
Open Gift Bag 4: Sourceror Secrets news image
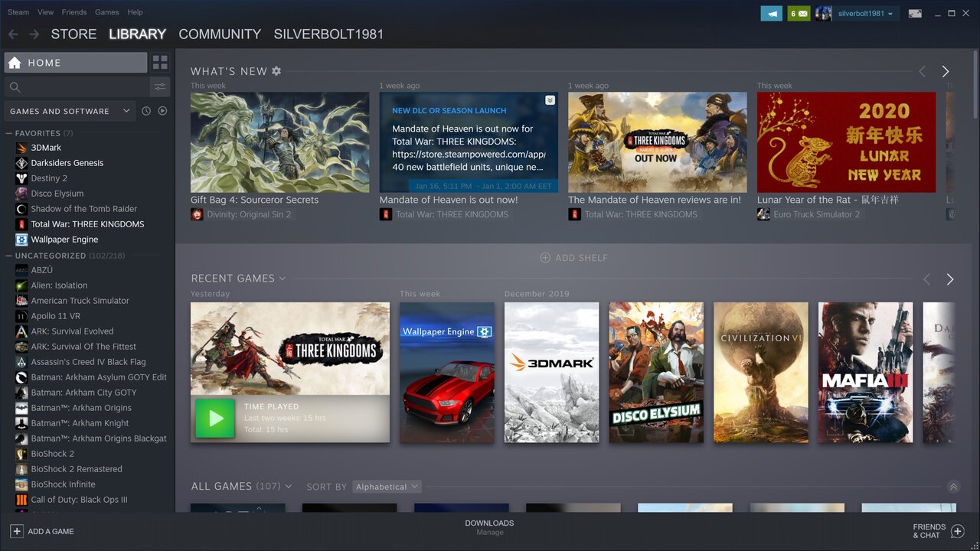pyautogui.click(x=279, y=142)
